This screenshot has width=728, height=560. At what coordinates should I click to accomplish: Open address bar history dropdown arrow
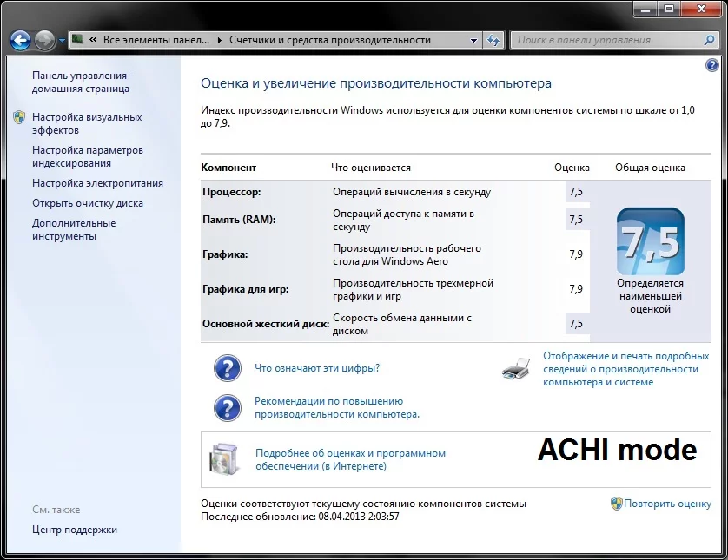[473, 40]
